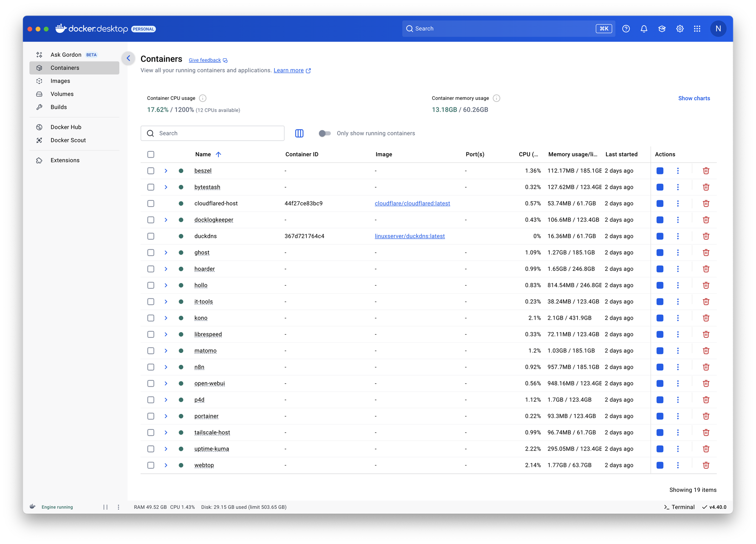Open the apps grid icon

pos(697,29)
